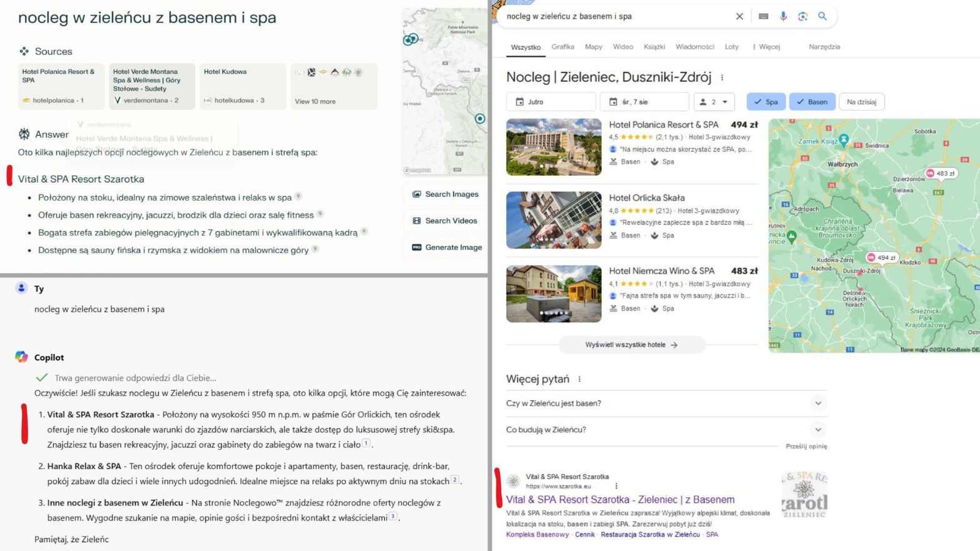The width and height of the screenshot is (980, 551).
Task: Open Hotel Kudowa source card
Action: [242, 86]
